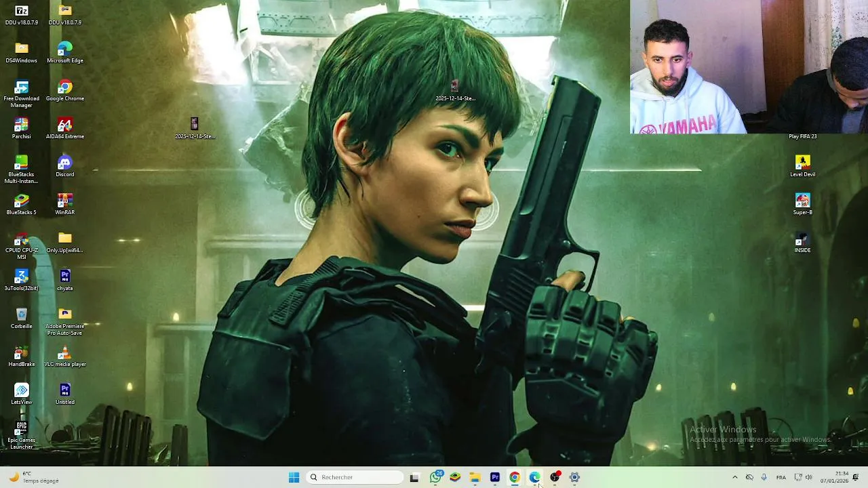Launch HandBrake

[22, 357]
